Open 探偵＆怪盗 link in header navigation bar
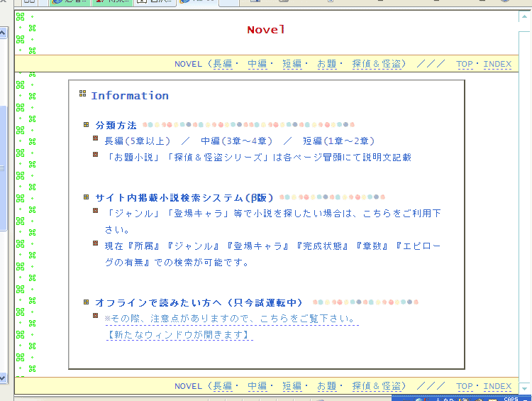 click(x=377, y=64)
